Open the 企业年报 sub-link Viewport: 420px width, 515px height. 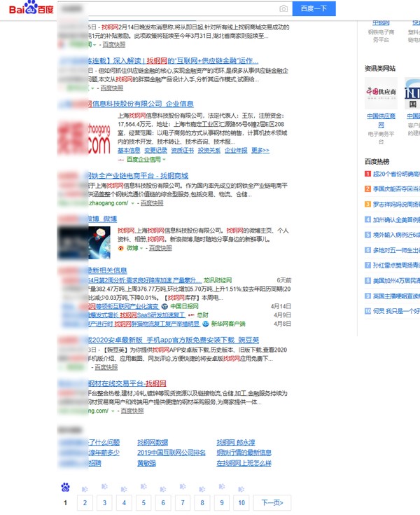[x=236, y=150]
